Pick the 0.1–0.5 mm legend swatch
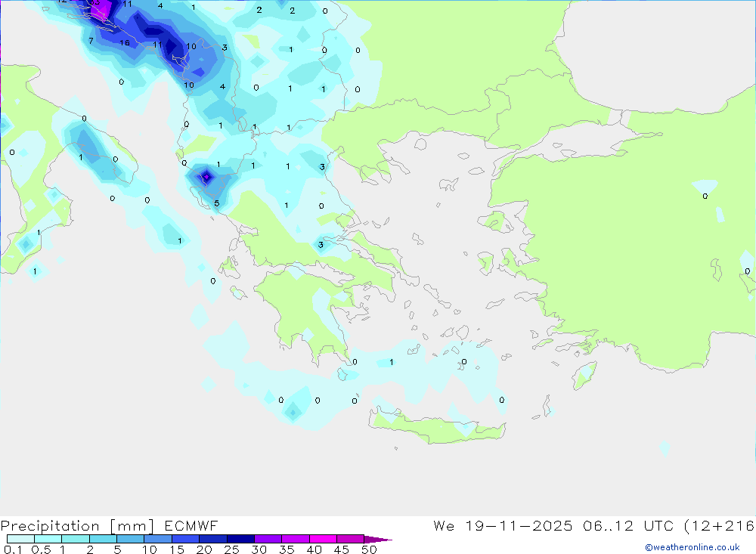This screenshot has width=756, height=554. pyautogui.click(x=20, y=539)
